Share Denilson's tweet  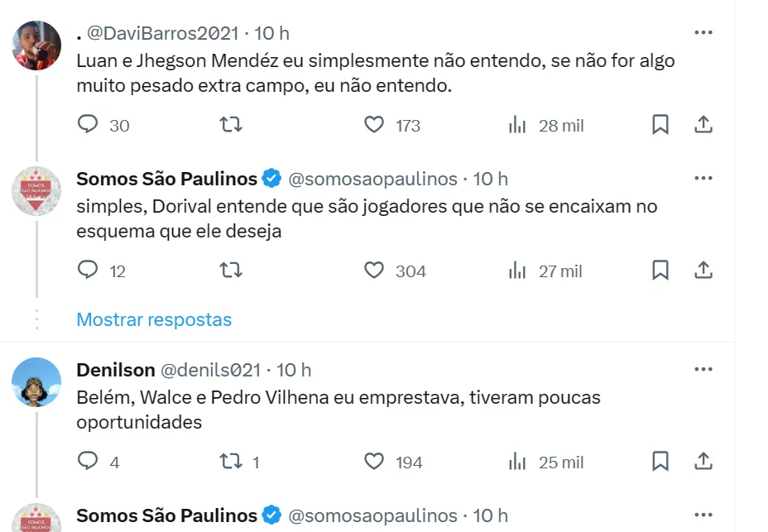(703, 462)
